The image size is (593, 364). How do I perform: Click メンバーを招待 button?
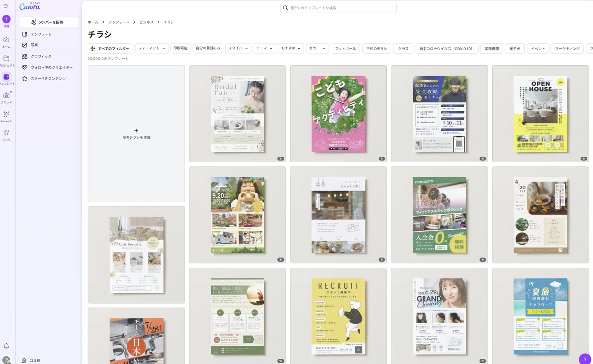(48, 22)
